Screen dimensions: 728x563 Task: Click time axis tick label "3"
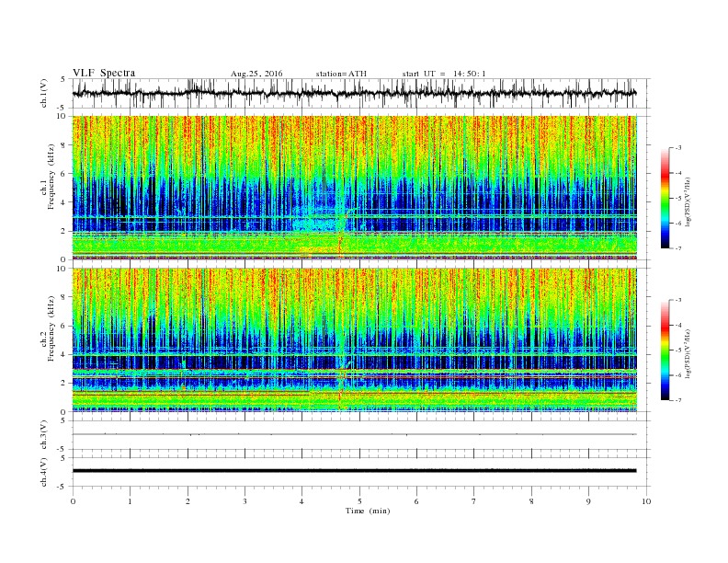pyautogui.click(x=245, y=501)
